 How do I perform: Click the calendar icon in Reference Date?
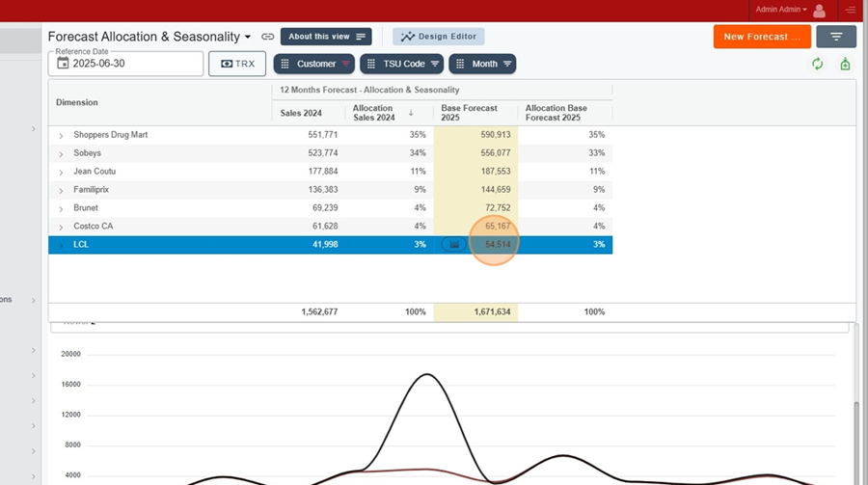[63, 63]
